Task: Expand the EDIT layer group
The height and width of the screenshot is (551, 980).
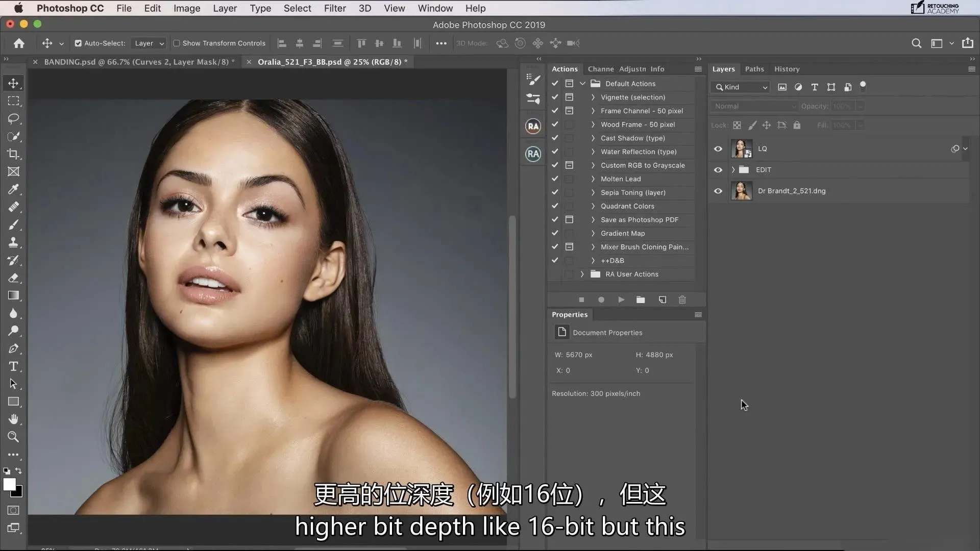Action: click(733, 170)
